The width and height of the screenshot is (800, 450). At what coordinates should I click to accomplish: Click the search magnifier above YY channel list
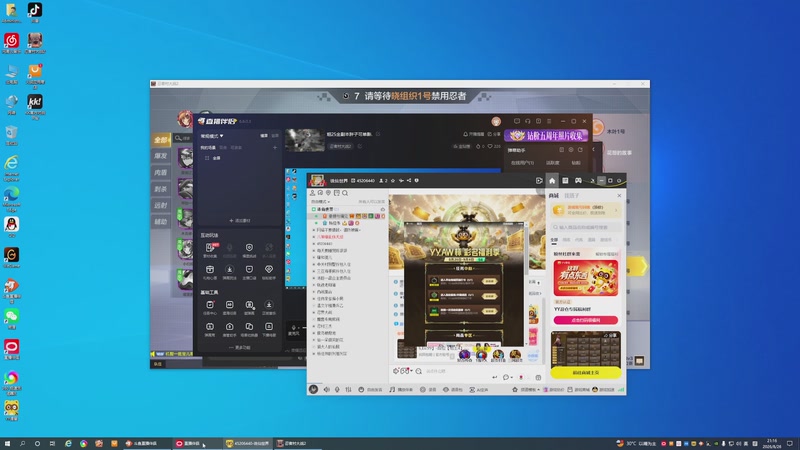click(345, 193)
